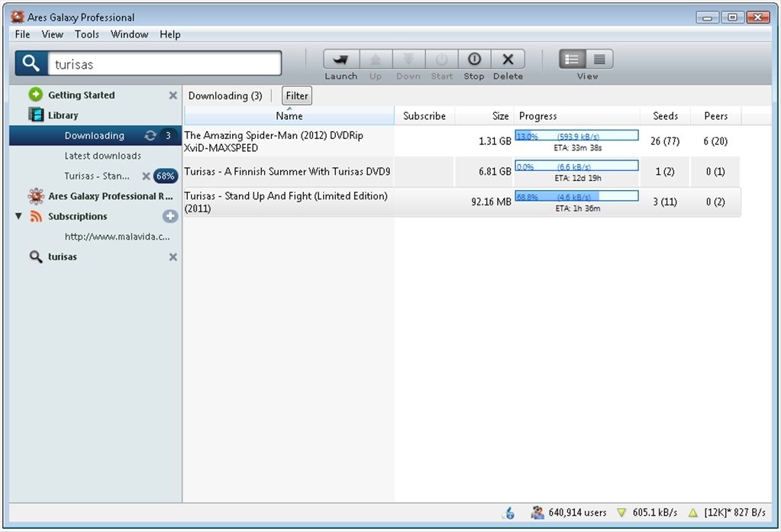Image resolution: width=781 pixels, height=532 pixels.
Task: Click the 1.31 GB size cell
Action: [x=495, y=141]
